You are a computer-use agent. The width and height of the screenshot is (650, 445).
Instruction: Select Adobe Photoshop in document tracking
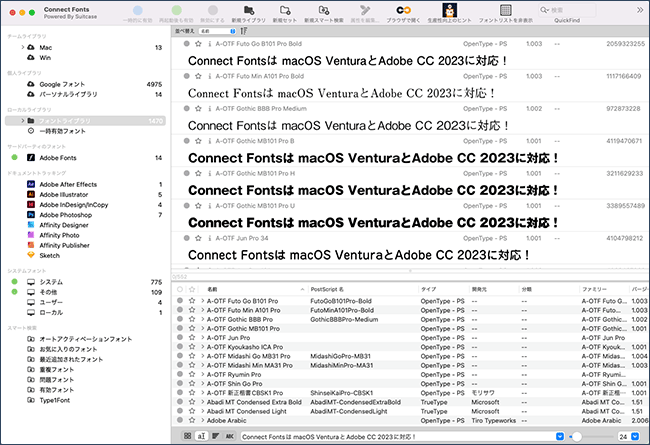(x=65, y=215)
